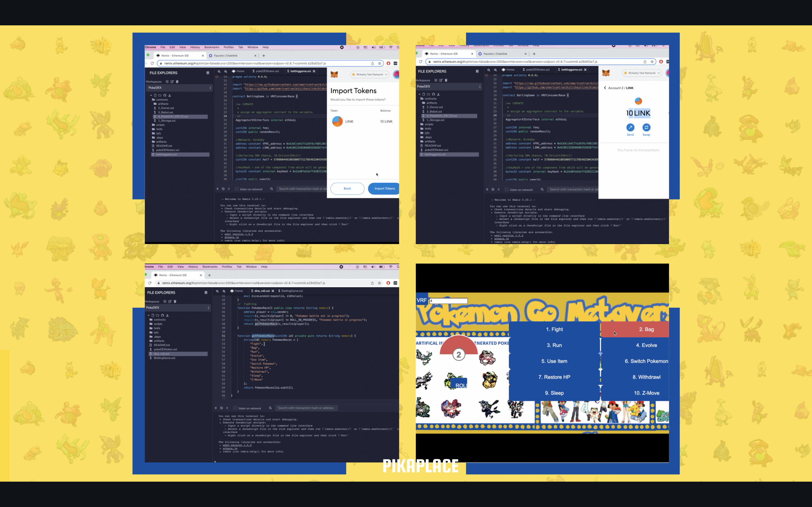
Task: Click the Swap icon under 10 LINK
Action: pyautogui.click(x=646, y=127)
